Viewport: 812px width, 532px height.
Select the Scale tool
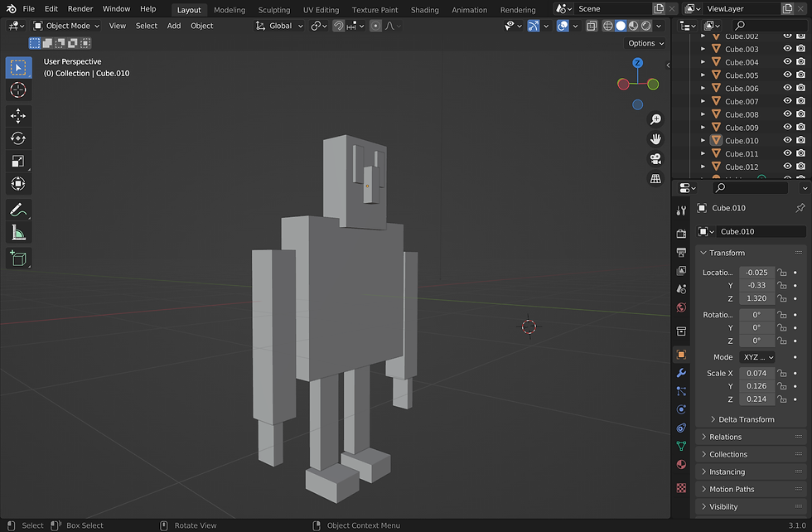tap(18, 161)
